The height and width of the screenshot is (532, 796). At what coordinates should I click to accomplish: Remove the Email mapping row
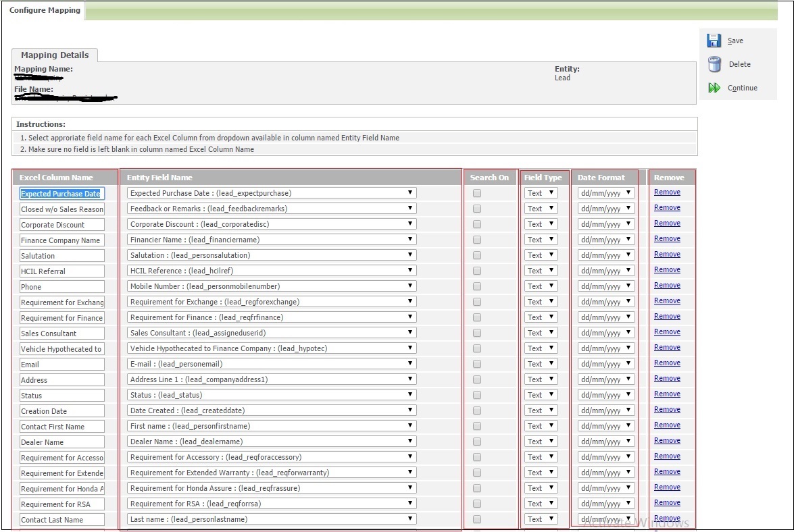click(667, 363)
